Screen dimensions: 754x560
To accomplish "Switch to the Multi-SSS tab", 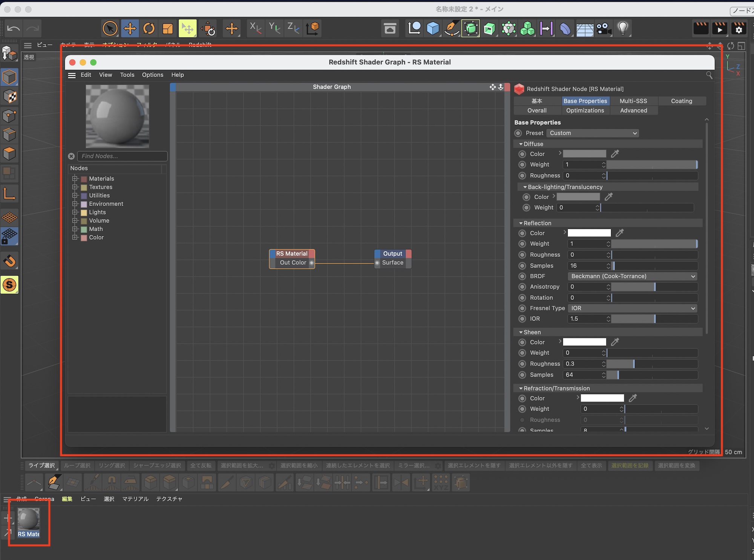I will [633, 101].
